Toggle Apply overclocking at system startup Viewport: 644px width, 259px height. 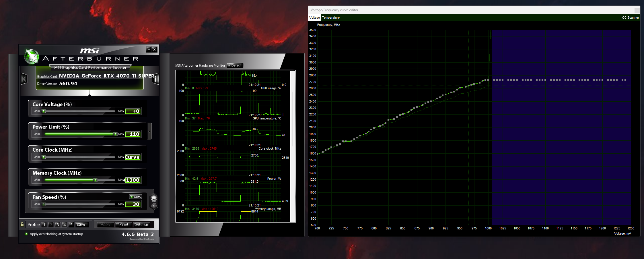coord(54,234)
